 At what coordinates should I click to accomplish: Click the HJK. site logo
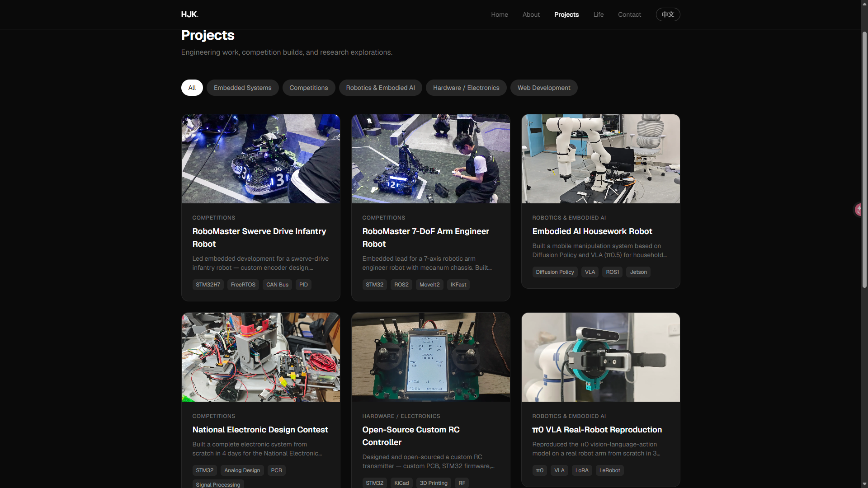(189, 14)
